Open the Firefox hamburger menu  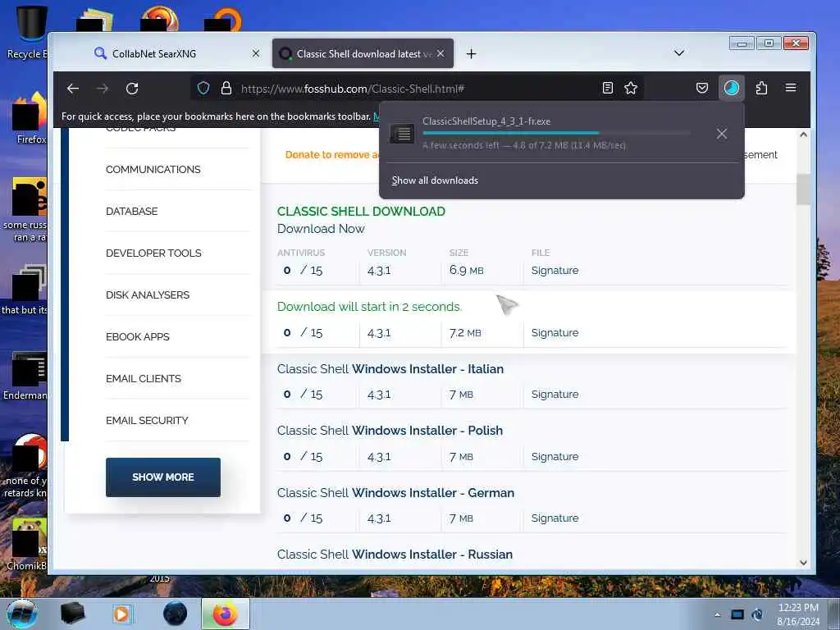tap(791, 88)
